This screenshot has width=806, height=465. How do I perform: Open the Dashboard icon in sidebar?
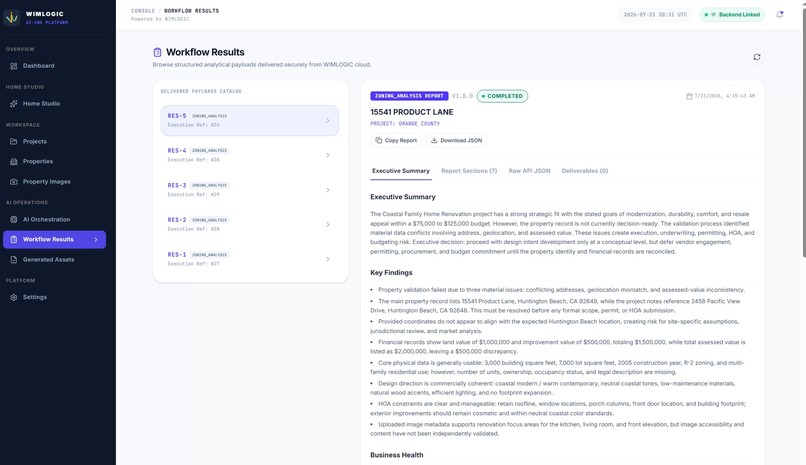click(14, 66)
